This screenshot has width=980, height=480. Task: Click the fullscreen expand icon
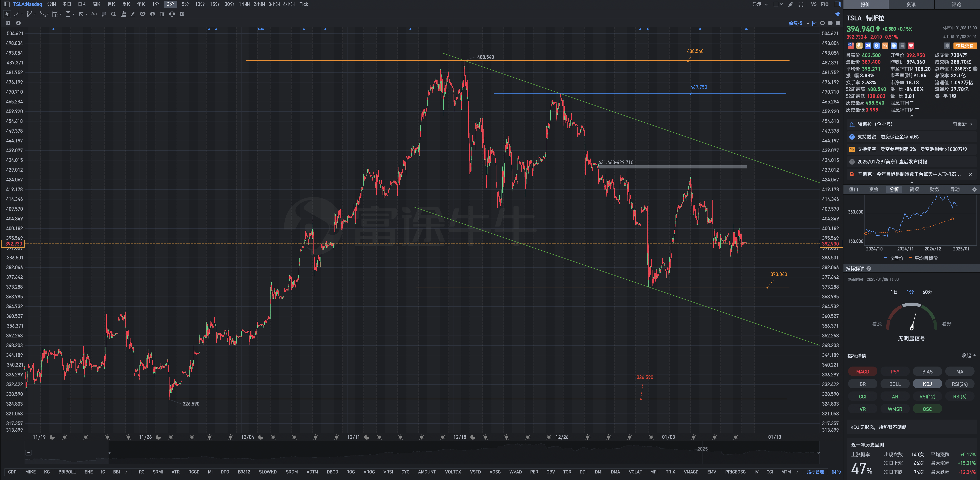[801, 4]
